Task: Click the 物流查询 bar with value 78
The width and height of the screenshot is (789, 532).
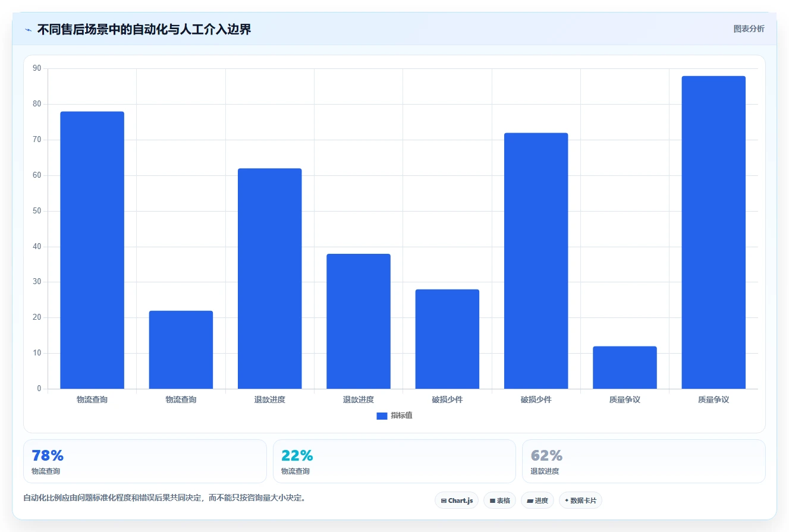Action: point(92,250)
